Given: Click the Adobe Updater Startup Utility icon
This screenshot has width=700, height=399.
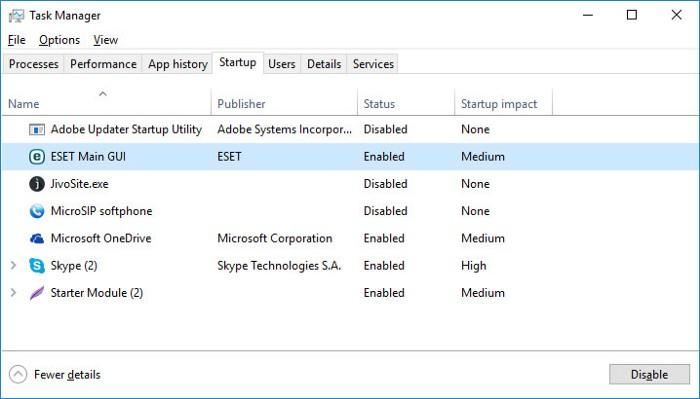Looking at the screenshot, I should click(37, 129).
